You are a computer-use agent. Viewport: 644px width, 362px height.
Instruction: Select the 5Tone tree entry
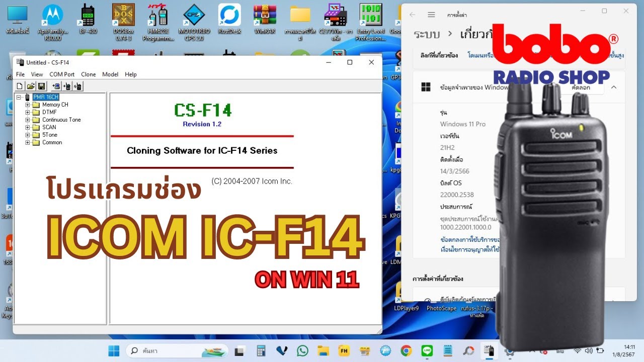point(50,135)
